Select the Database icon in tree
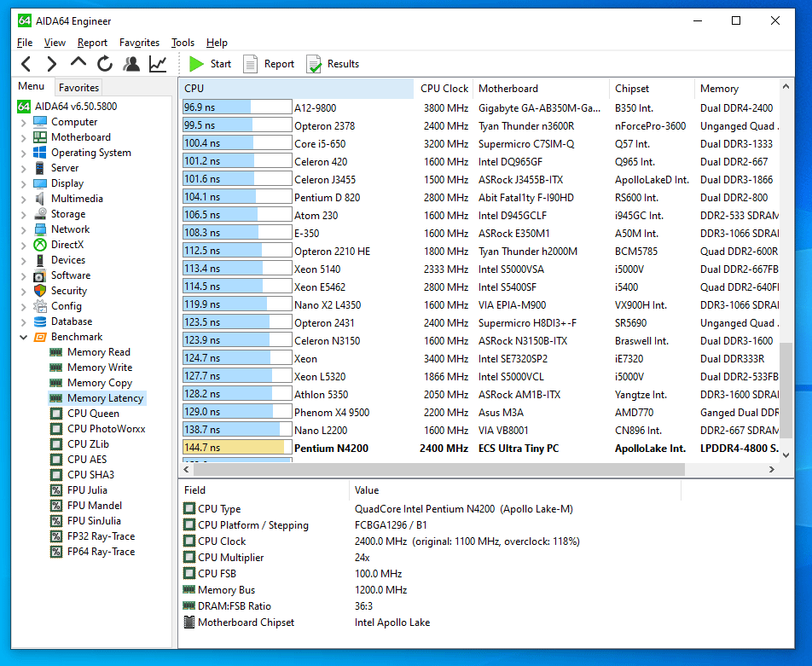 40,321
